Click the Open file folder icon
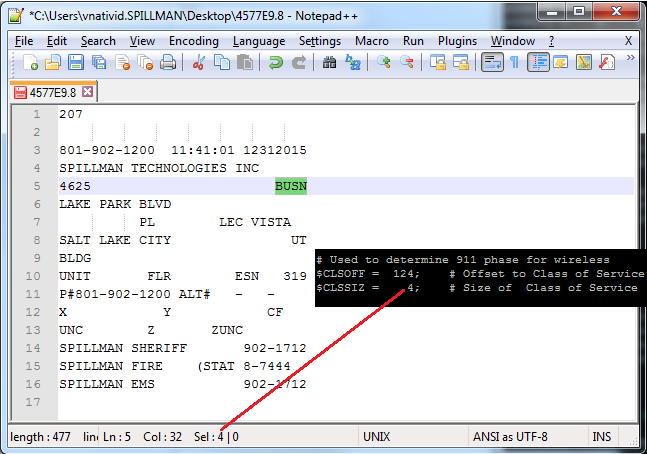The height and width of the screenshot is (454, 647). [x=53, y=63]
